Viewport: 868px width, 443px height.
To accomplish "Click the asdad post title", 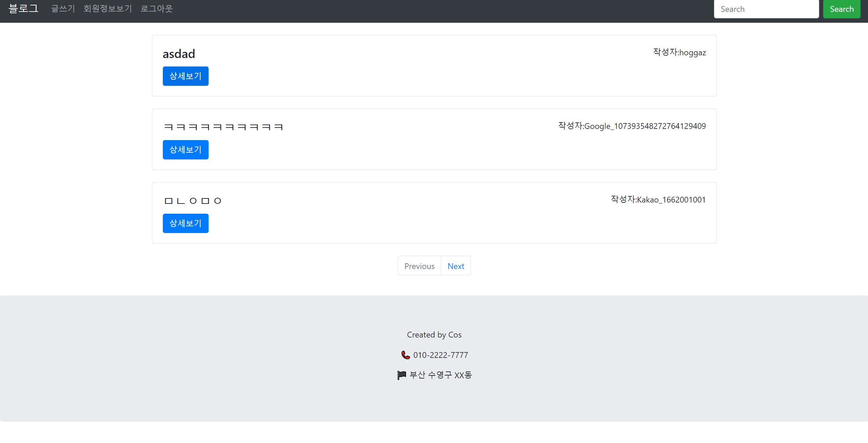I will [179, 54].
